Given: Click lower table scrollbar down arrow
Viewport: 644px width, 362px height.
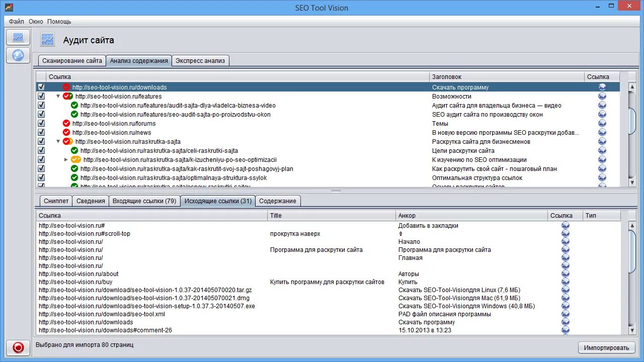Looking at the screenshot, I should point(632,330).
